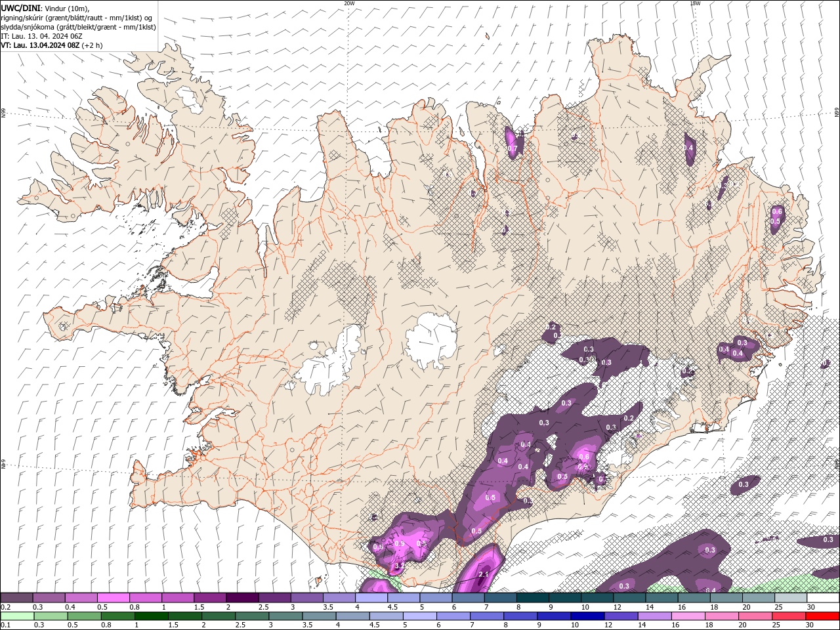Select the 14 lilac swatch in rain legend
Screen dimensions: 840x630
[654, 616]
